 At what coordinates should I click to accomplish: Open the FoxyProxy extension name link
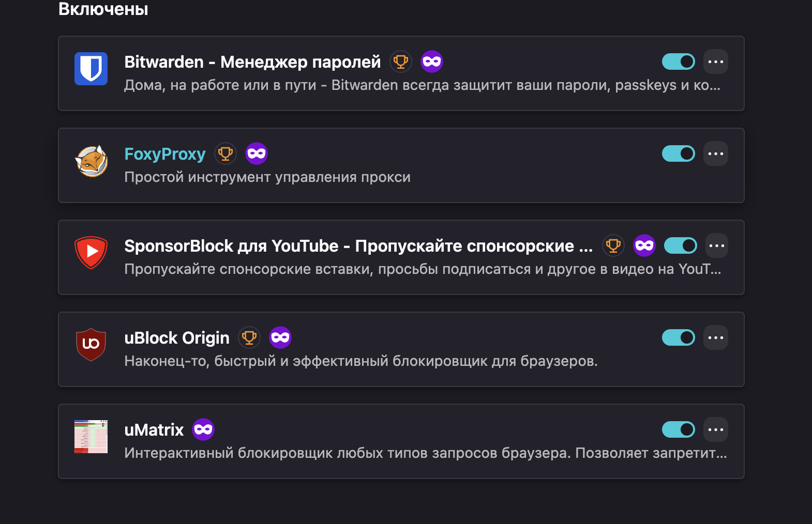[165, 154]
